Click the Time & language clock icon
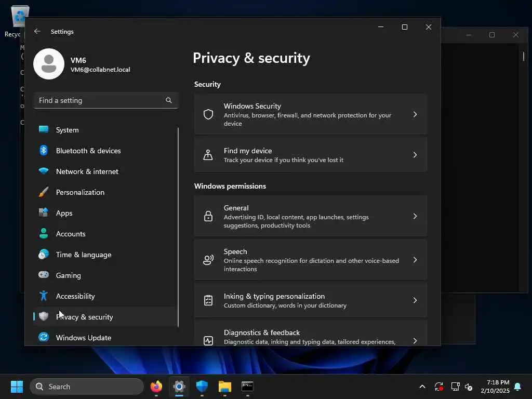Image resolution: width=532 pixels, height=399 pixels. pyautogui.click(x=44, y=254)
